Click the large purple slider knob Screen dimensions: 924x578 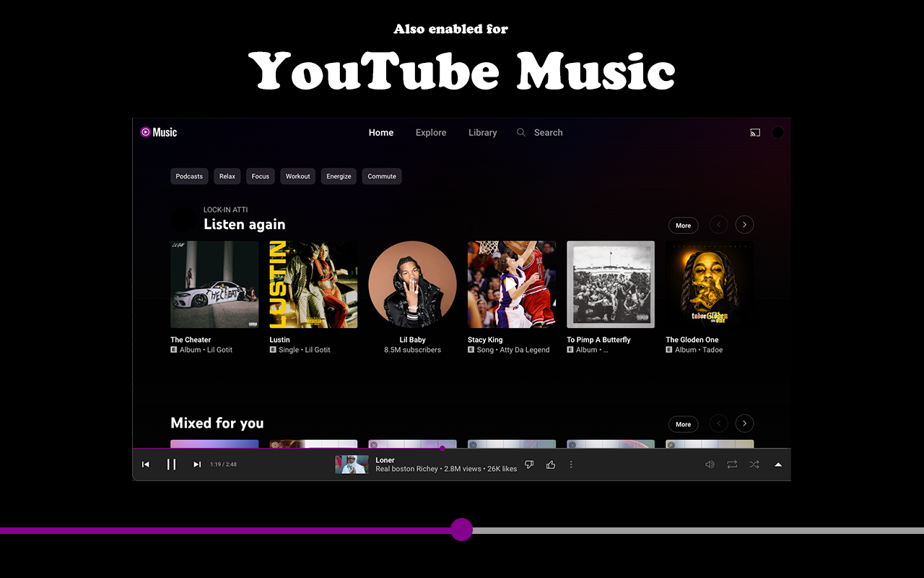click(462, 530)
